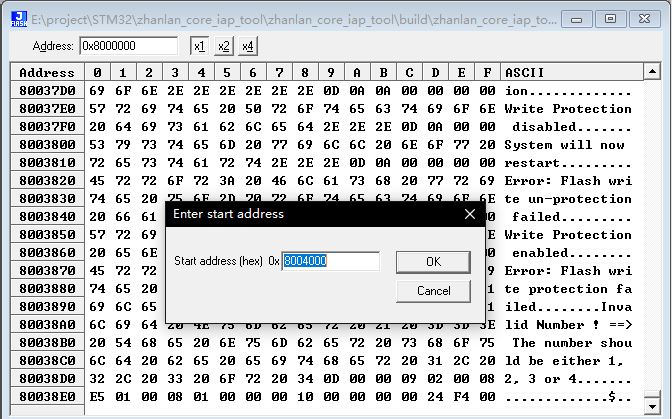Select address row 8003810
This screenshot has height=419, width=672.
[x=47, y=162]
